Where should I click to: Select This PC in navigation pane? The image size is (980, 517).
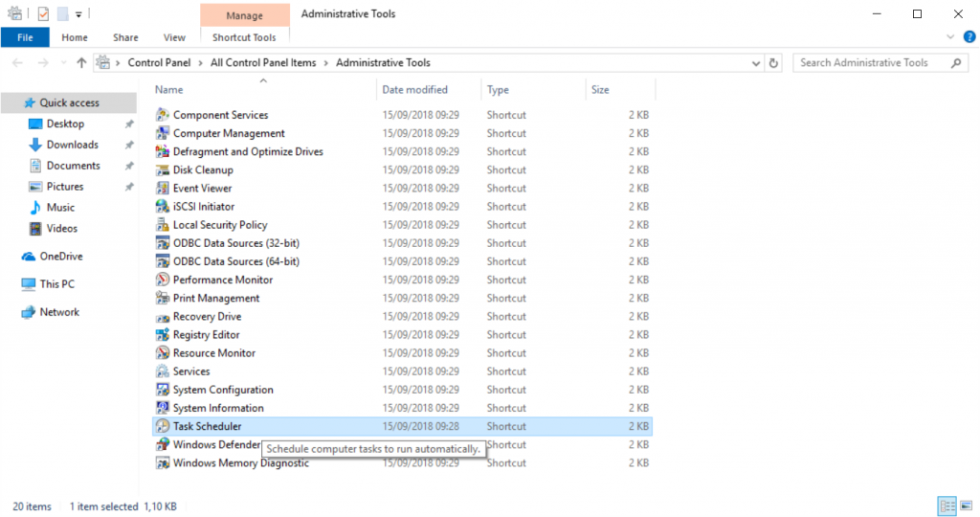(56, 283)
